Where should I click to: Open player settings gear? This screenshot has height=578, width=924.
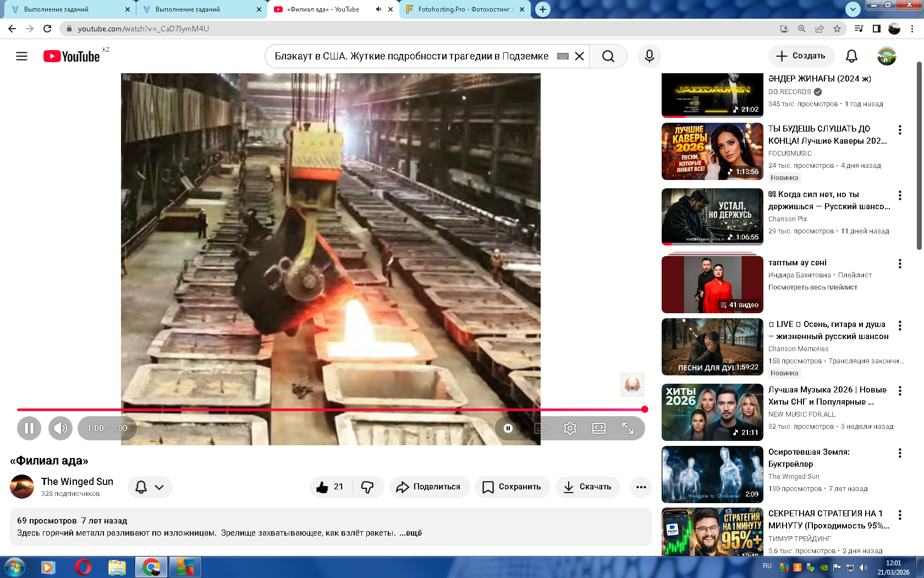570,428
